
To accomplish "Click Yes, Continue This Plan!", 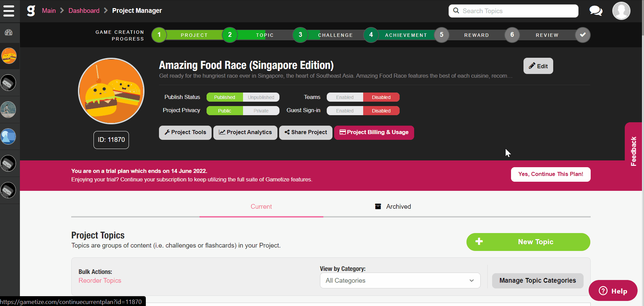I will tap(551, 174).
